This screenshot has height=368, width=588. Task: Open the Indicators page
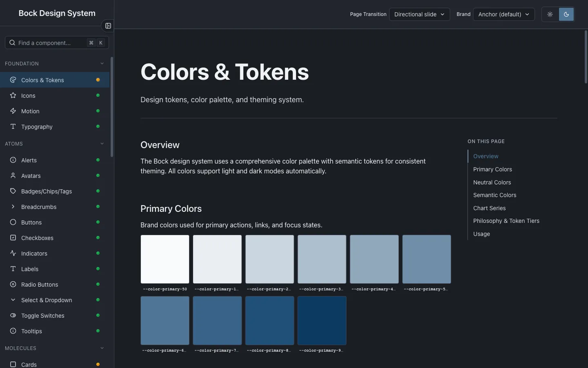pyautogui.click(x=55, y=253)
